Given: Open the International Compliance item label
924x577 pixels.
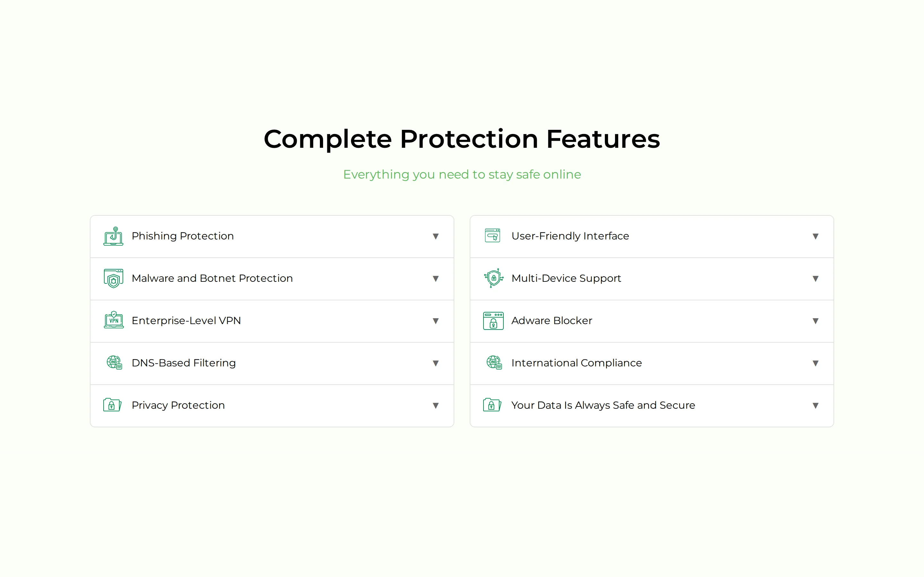Looking at the screenshot, I should pos(577,363).
